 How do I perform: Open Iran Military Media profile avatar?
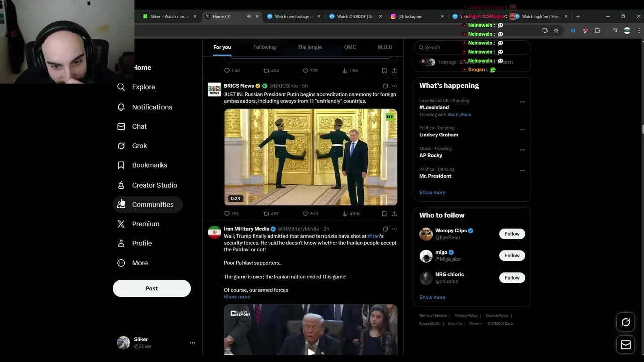pos(215,232)
